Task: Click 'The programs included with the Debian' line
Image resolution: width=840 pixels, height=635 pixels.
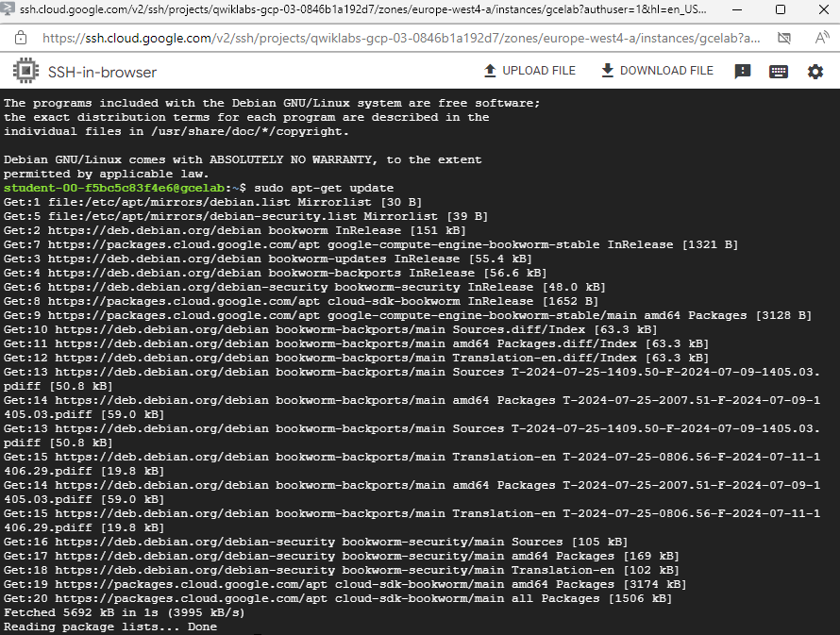Action: [x=272, y=103]
